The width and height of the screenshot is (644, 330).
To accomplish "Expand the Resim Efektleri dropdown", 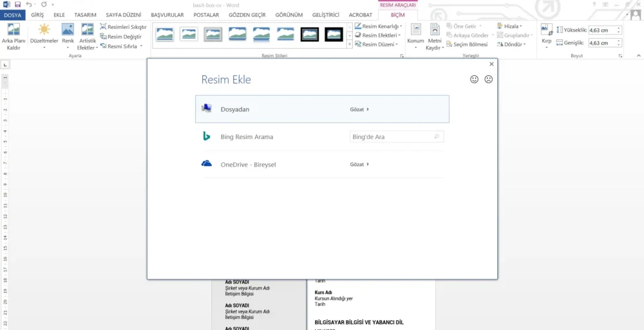I will (400, 35).
